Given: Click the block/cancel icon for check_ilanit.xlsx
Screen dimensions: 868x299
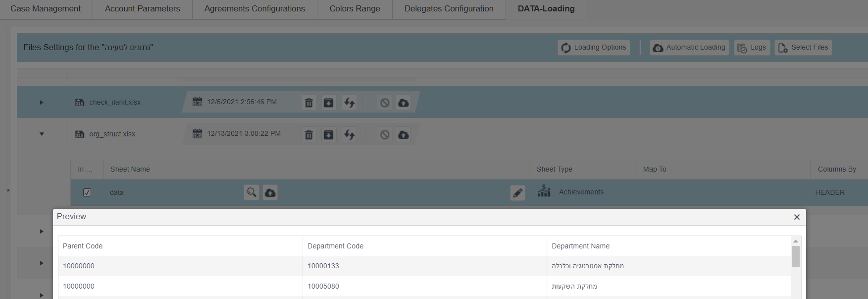Looking at the screenshot, I should coord(385,103).
